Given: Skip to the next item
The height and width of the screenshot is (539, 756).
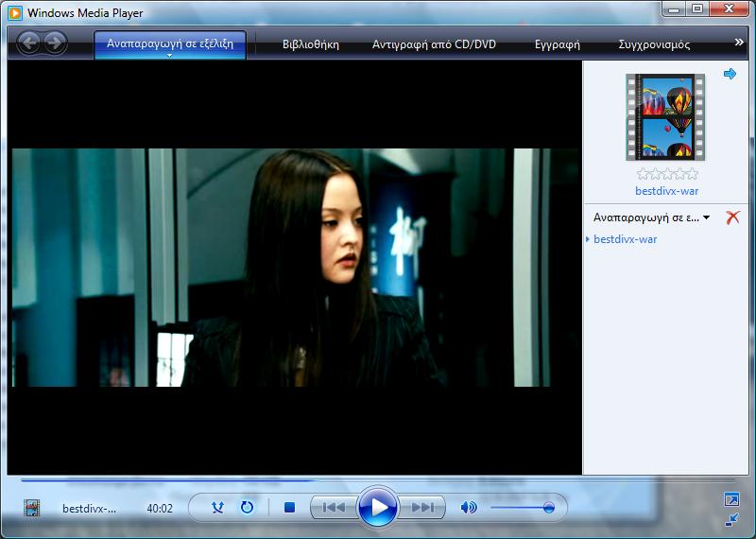Looking at the screenshot, I should tap(422, 508).
